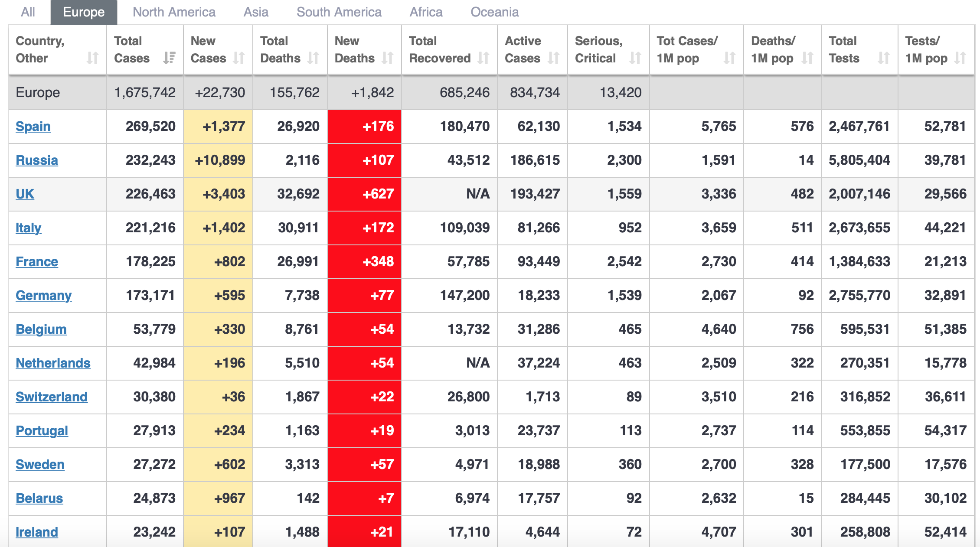The width and height of the screenshot is (980, 547).
Task: Sort by Active Cases arrow icon
Action: 553,58
